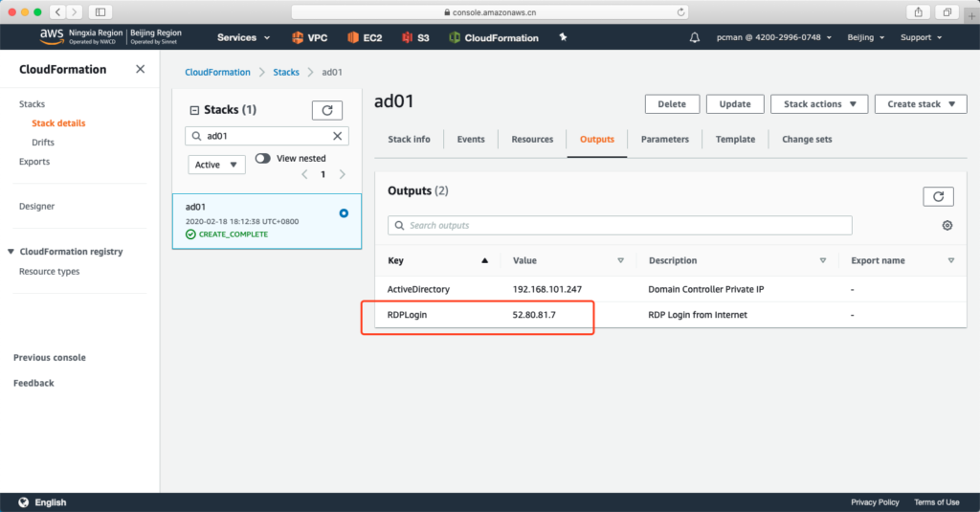This screenshot has height=512, width=980.
Task: Click the AWS logo home icon
Action: [x=51, y=37]
